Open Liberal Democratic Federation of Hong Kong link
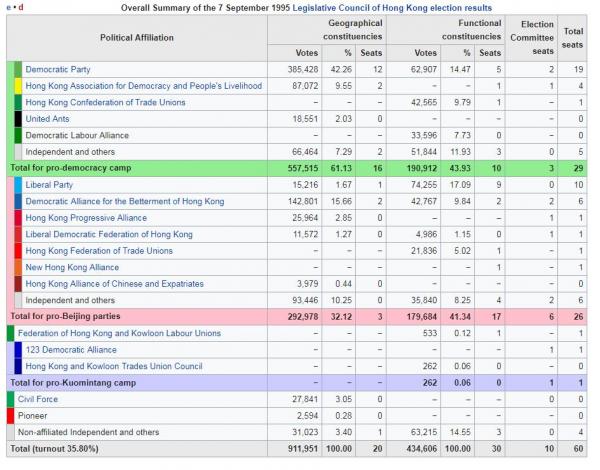The height and width of the screenshot is (470, 600). click(109, 234)
